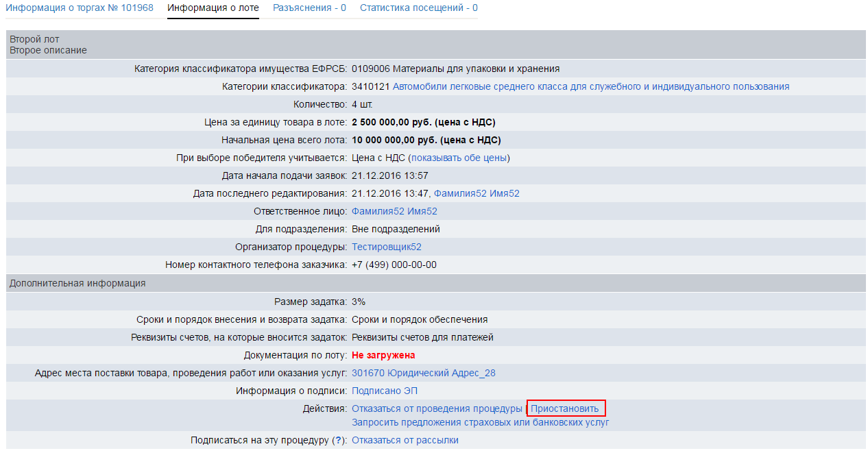Click the '?' help mark next to subscription
This screenshot has height=453, width=868.
pyautogui.click(x=337, y=440)
